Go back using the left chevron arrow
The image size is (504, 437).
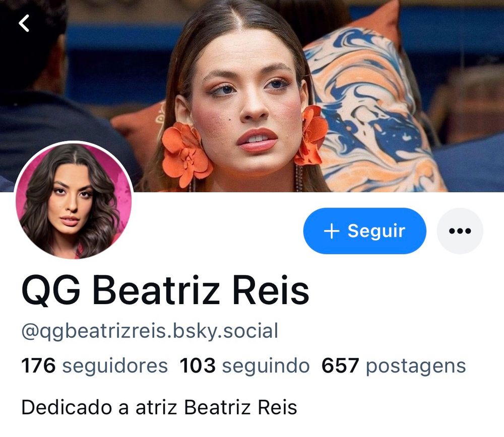[x=24, y=23]
